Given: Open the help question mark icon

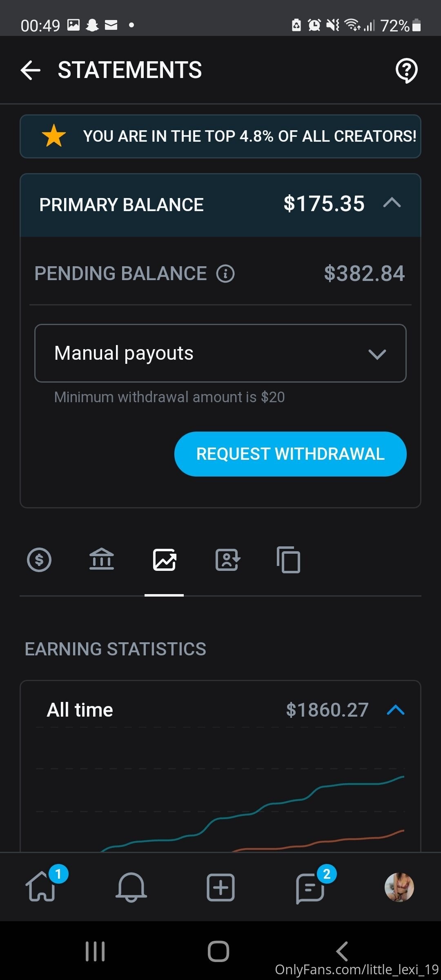Looking at the screenshot, I should tap(406, 70).
